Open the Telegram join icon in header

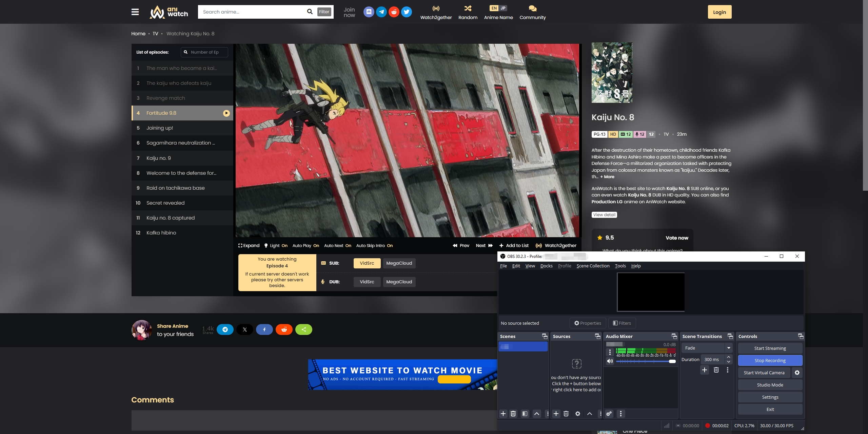(381, 12)
